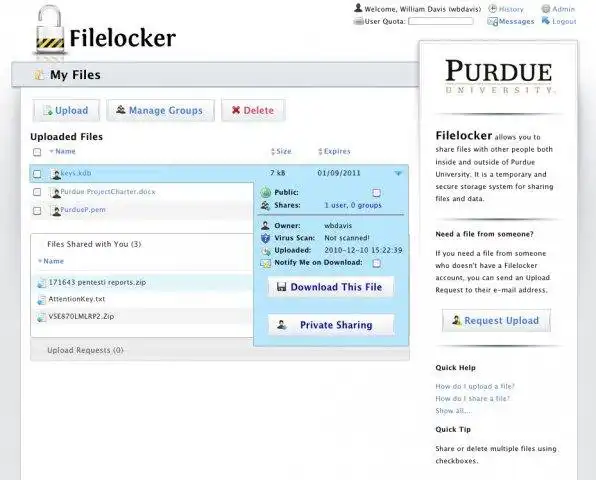Click the Messages envelope icon

[x=493, y=21]
